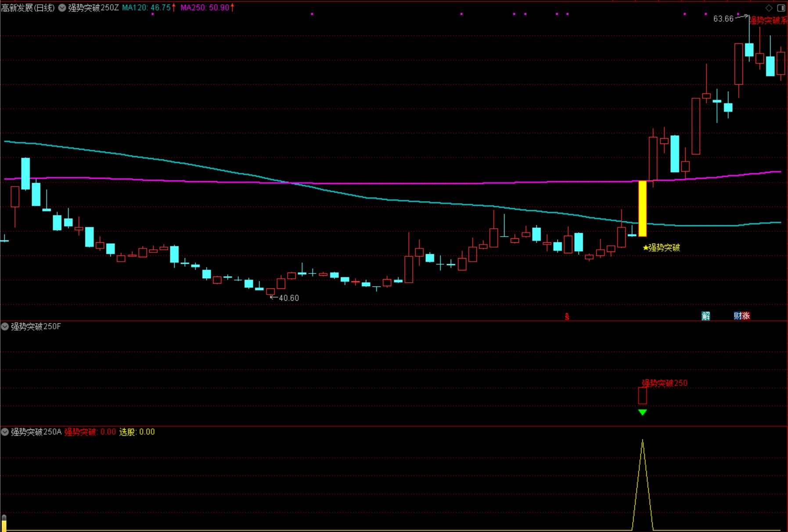The image size is (788, 532).
Task: Click the 40.60 low price label
Action: (x=289, y=298)
